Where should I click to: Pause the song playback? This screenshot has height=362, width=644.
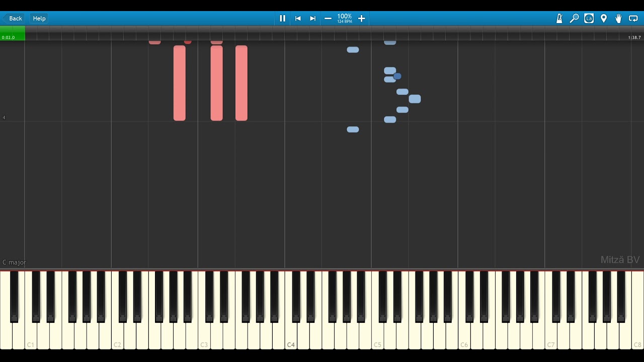pyautogui.click(x=282, y=19)
